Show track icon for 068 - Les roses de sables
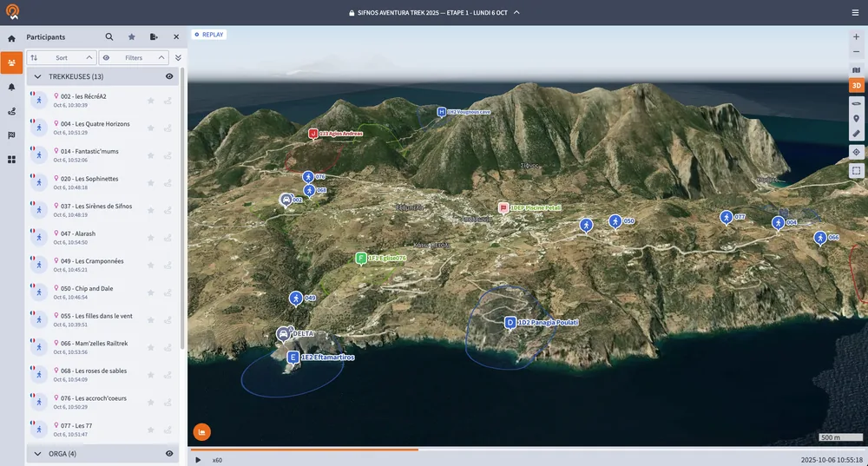Screen dimensions: 868x466 click(168, 375)
